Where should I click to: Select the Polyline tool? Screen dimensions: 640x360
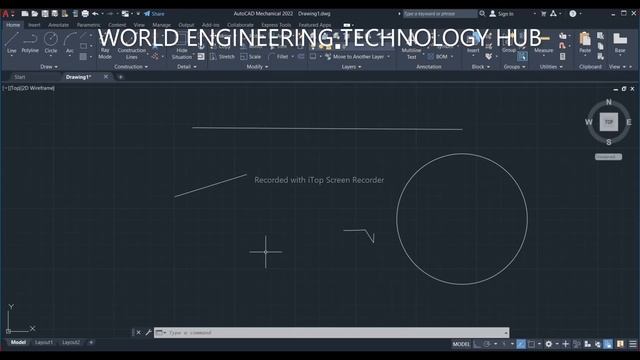pos(30,43)
